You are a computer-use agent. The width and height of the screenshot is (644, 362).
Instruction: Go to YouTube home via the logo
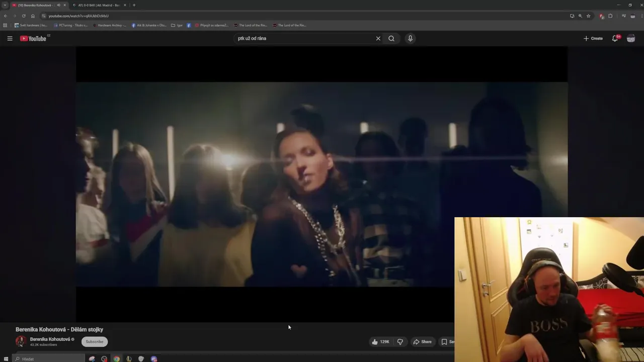point(33,38)
